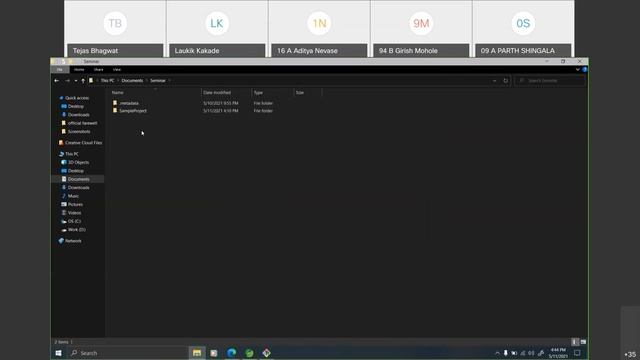Open Downloads under Quick access
This screenshot has height=360, width=640.
click(x=78, y=115)
